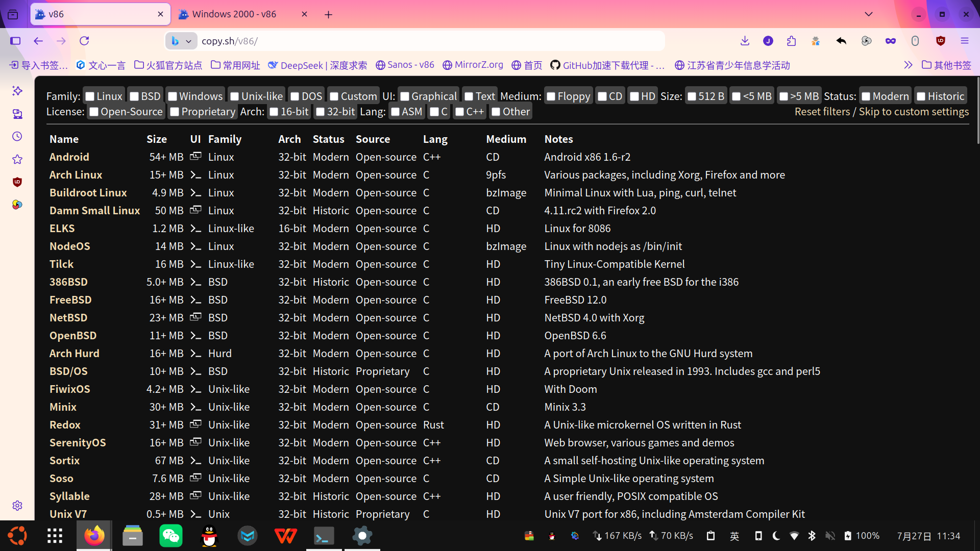Show more bookmarks chevron

908,65
